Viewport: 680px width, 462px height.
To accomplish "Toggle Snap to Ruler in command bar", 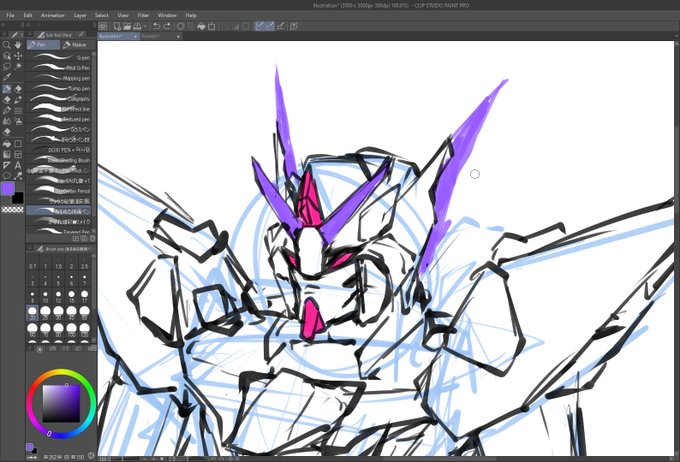I will point(259,26).
